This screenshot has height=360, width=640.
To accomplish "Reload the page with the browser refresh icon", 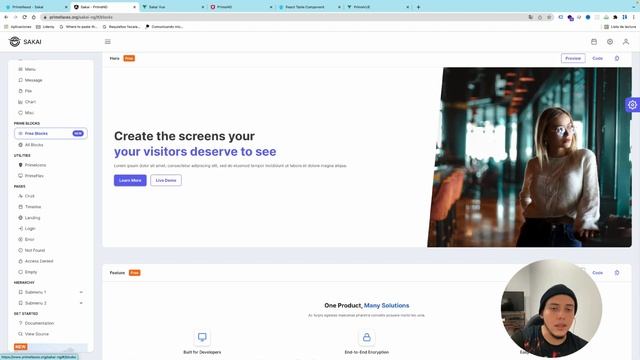I will coord(24,17).
